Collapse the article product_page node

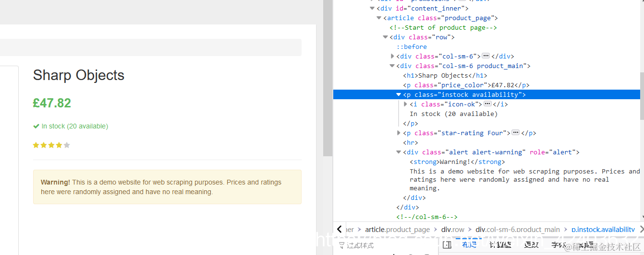pyautogui.click(x=379, y=18)
